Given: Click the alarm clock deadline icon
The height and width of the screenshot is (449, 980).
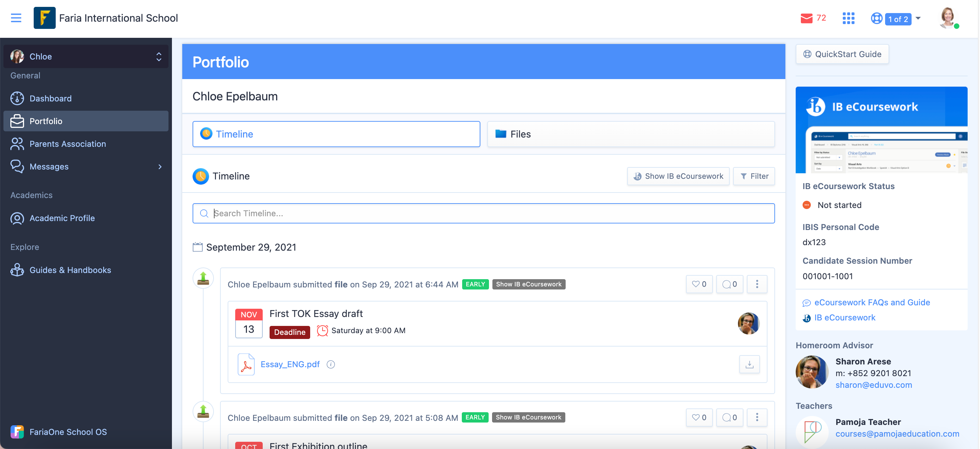Looking at the screenshot, I should [x=322, y=330].
